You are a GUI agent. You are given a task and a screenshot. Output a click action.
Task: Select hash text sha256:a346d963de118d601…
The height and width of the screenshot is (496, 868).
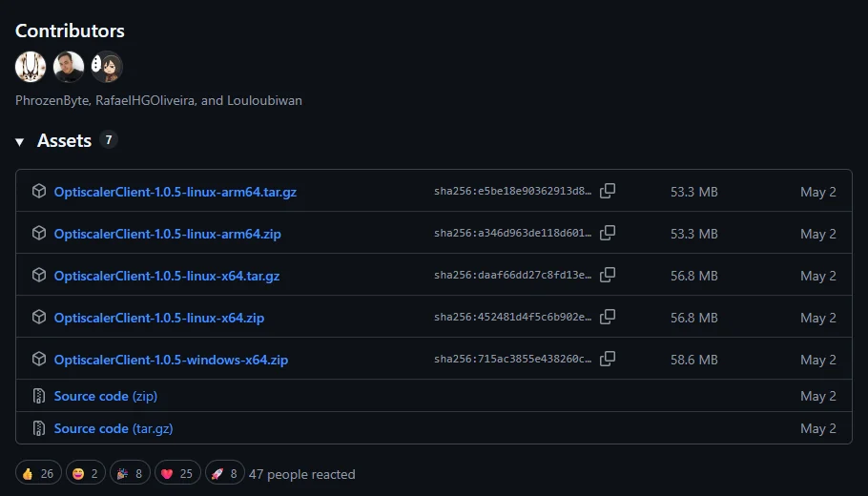[512, 234]
